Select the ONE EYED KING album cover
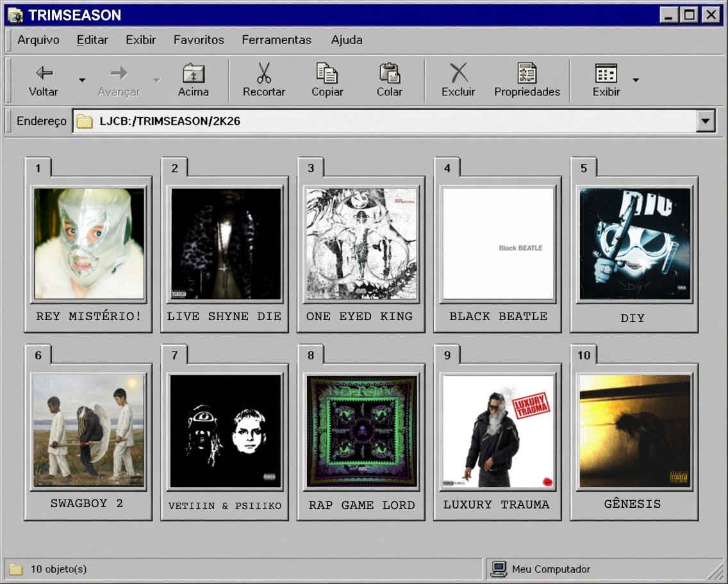This screenshot has height=584, width=728. pos(361,243)
